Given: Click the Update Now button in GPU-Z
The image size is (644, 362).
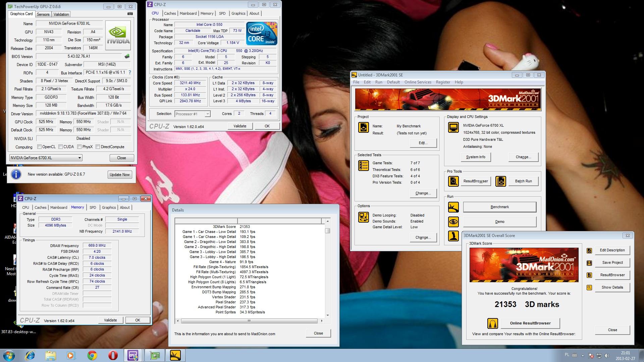Looking at the screenshot, I should tap(120, 175).
